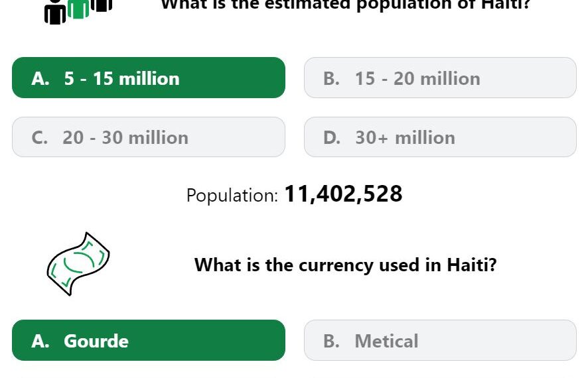
Task: Click the letter "A." beside Gourde
Action: (x=40, y=341)
